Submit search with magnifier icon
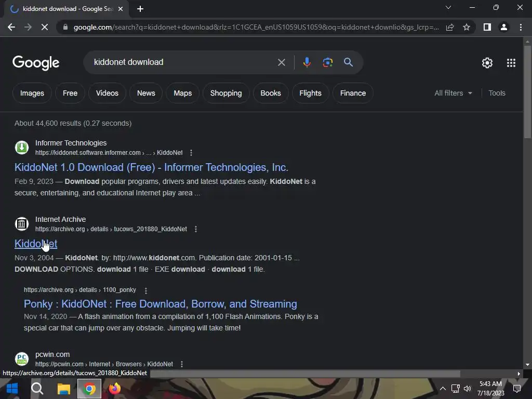 (348, 62)
